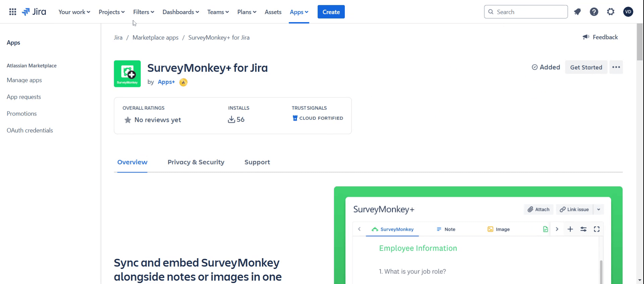This screenshot has width=644, height=284.
Task: Open the VD profile avatar
Action: (628, 12)
